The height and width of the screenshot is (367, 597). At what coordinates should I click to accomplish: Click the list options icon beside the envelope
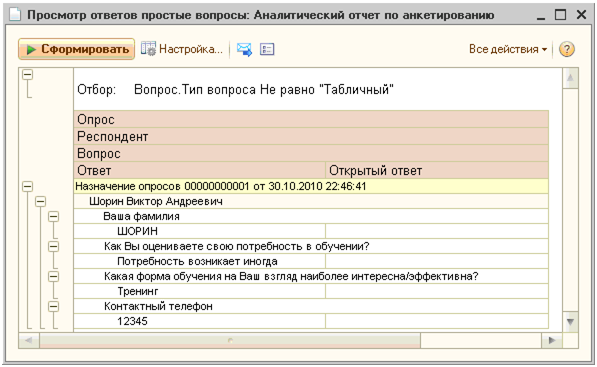click(267, 49)
